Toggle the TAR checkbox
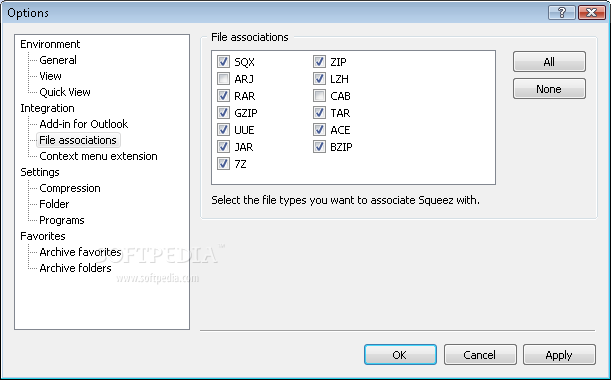This screenshot has width=611, height=380. point(319,113)
